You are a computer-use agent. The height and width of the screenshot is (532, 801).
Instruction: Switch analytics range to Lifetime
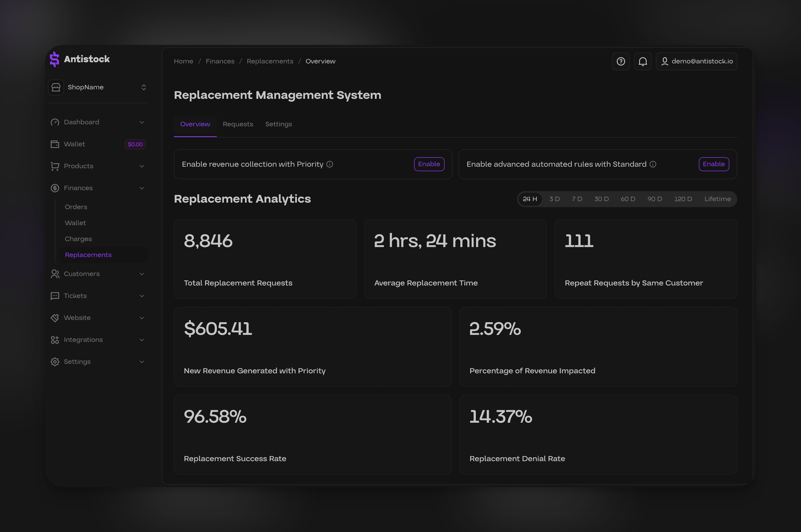718,199
